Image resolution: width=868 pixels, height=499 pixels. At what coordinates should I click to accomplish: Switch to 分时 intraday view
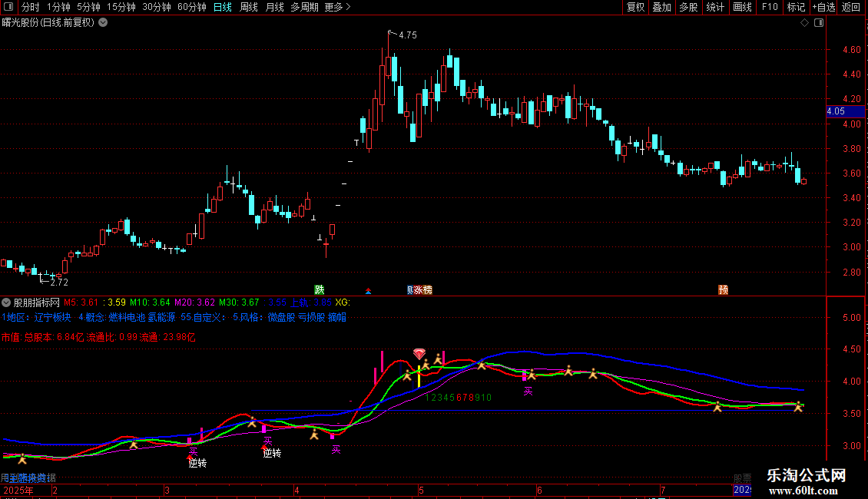click(x=31, y=7)
